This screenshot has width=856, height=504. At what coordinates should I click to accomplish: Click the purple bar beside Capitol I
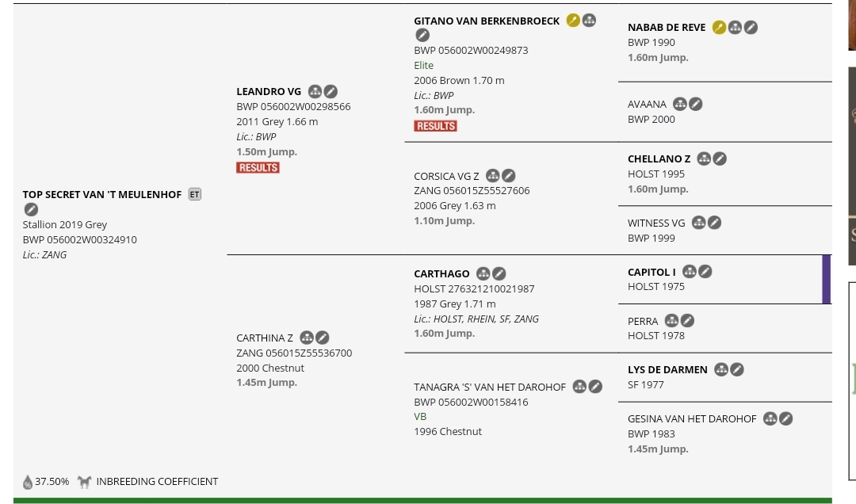[827, 279]
